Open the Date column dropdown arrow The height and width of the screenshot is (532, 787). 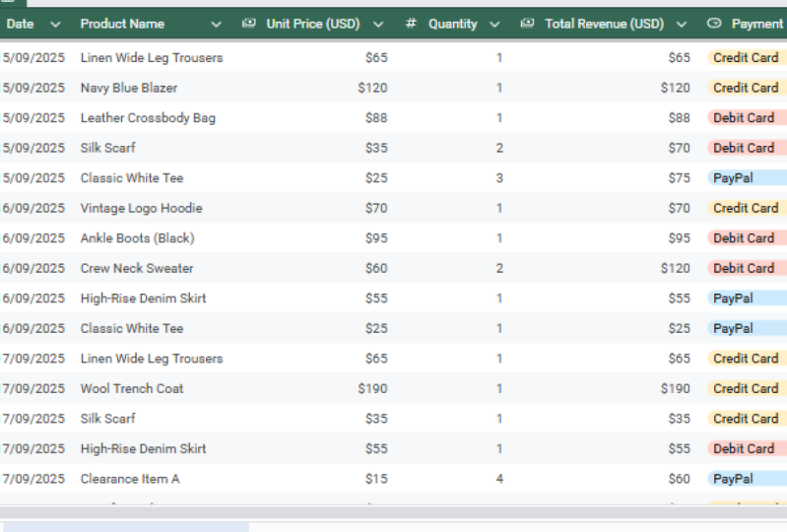click(x=55, y=24)
